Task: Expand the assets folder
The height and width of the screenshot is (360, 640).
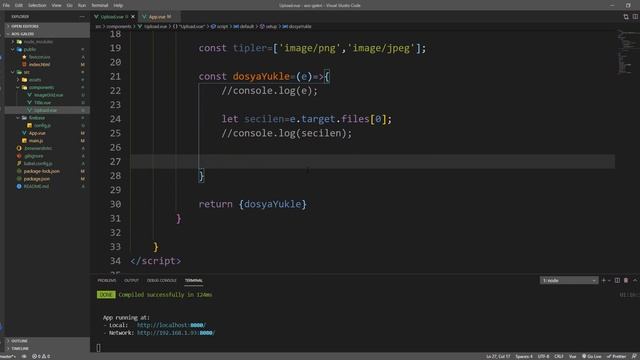Action: [x=35, y=80]
